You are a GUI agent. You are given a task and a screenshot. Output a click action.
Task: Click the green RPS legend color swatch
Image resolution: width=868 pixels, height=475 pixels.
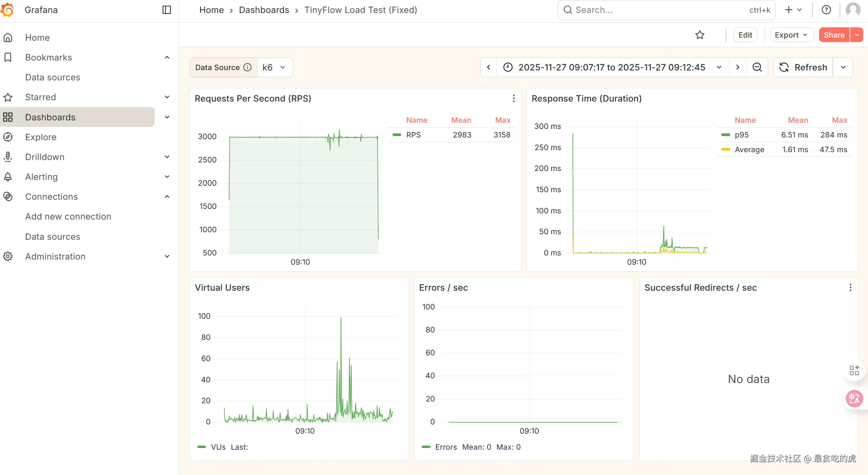(x=397, y=135)
